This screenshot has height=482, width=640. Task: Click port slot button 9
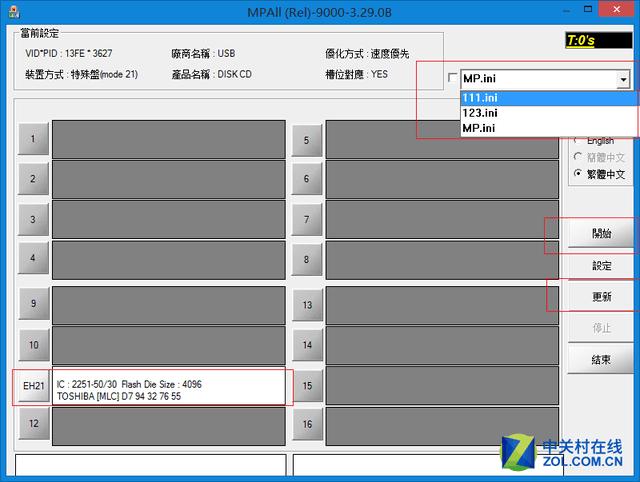[33, 304]
